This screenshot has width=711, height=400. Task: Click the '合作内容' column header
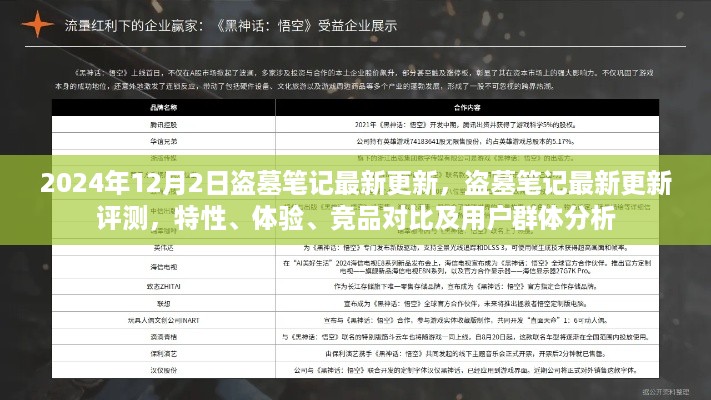(467, 107)
